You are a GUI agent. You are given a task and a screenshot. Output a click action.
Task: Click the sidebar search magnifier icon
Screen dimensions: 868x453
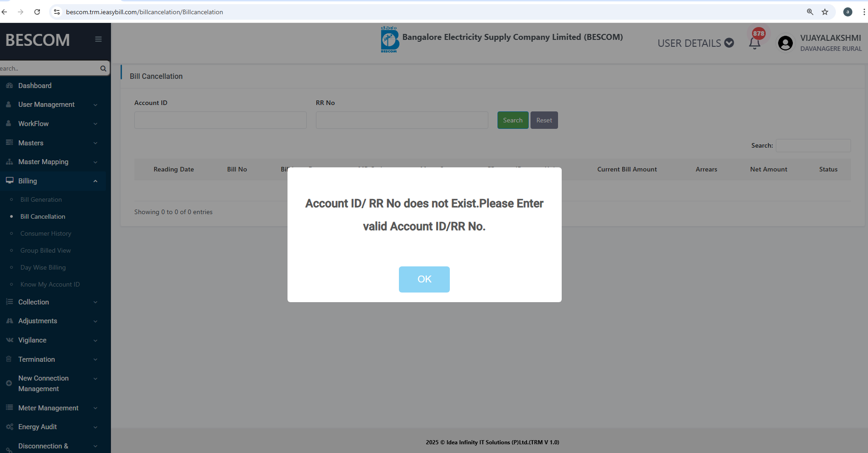pos(103,68)
